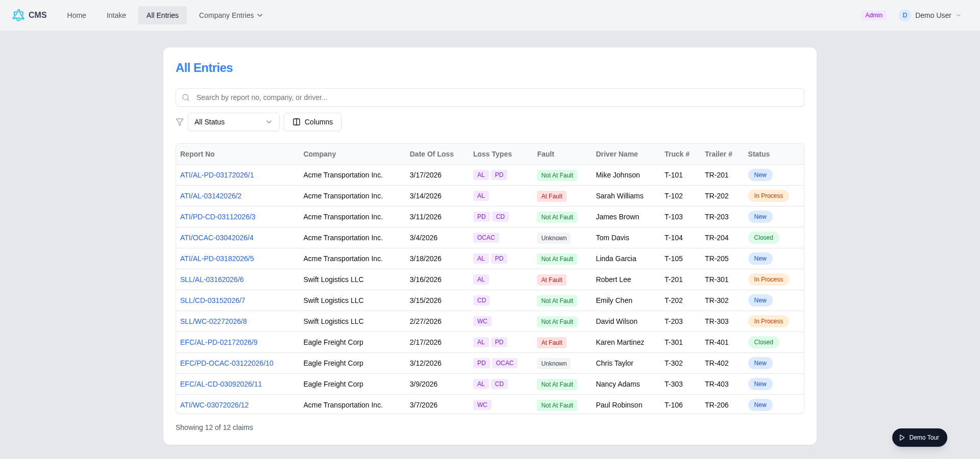Click the New badge for Emily Chen

pyautogui.click(x=761, y=300)
